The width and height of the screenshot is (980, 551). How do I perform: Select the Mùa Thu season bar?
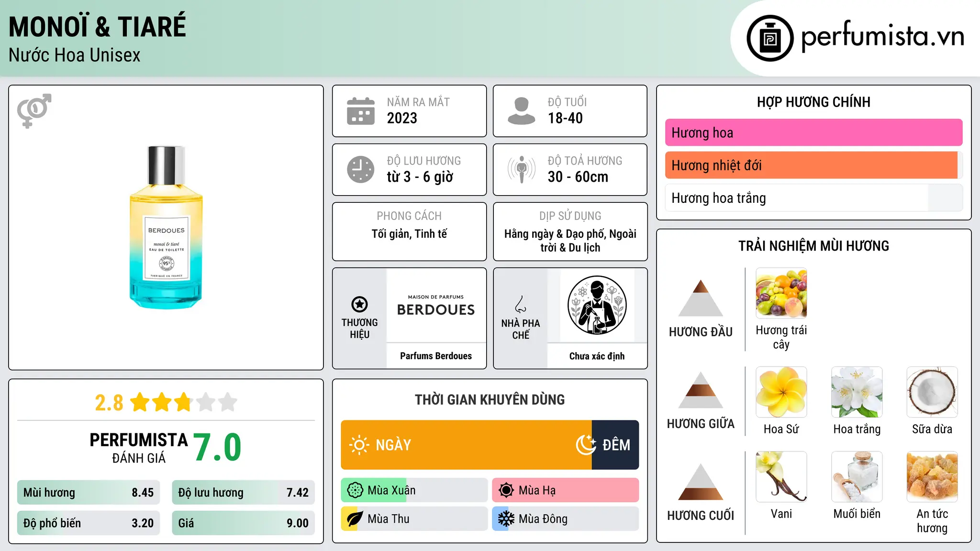tap(414, 519)
